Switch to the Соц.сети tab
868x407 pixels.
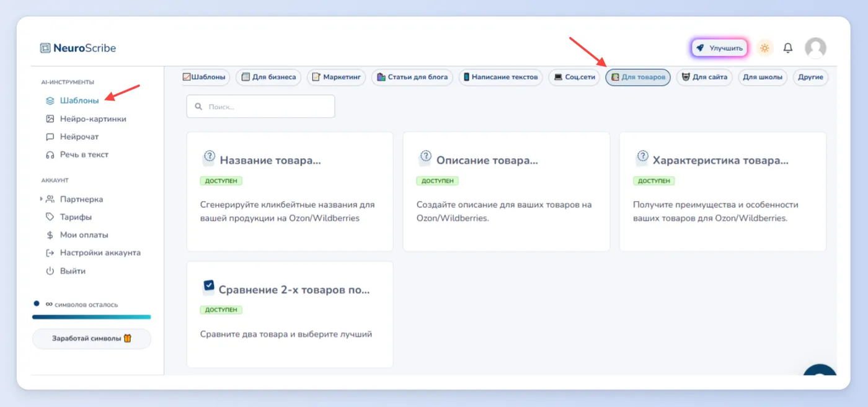(575, 78)
